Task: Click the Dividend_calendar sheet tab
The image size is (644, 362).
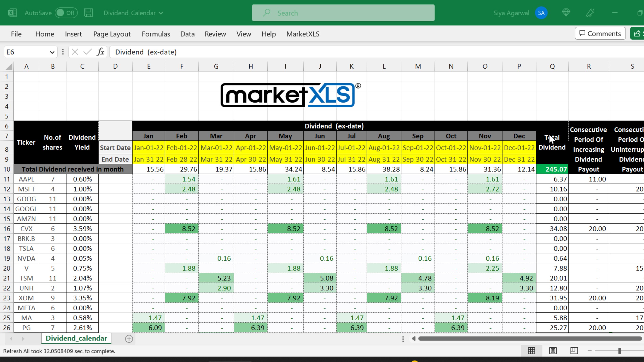Action: click(76, 338)
